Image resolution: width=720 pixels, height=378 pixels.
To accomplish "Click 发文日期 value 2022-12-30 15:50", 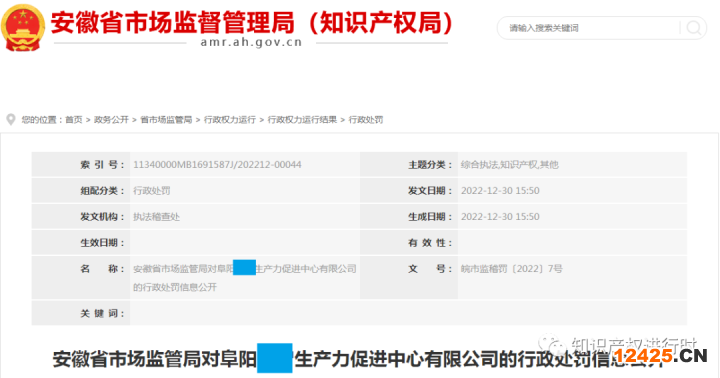I will (500, 191).
